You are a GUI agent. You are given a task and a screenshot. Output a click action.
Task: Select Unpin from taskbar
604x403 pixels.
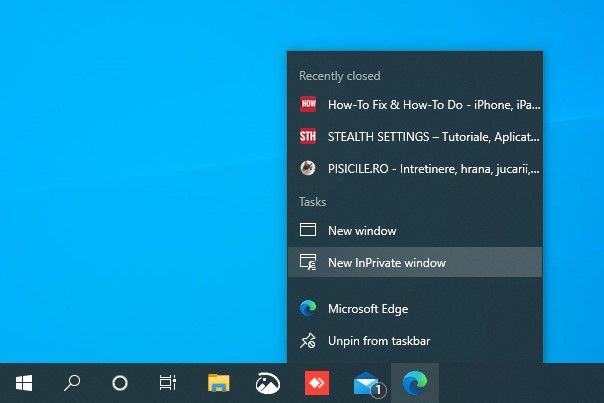[415, 341]
